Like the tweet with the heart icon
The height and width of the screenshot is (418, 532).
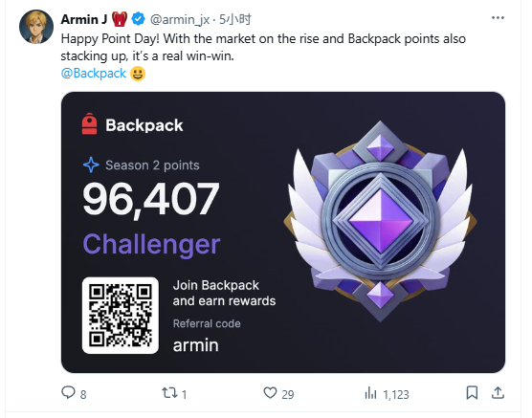[x=270, y=393]
